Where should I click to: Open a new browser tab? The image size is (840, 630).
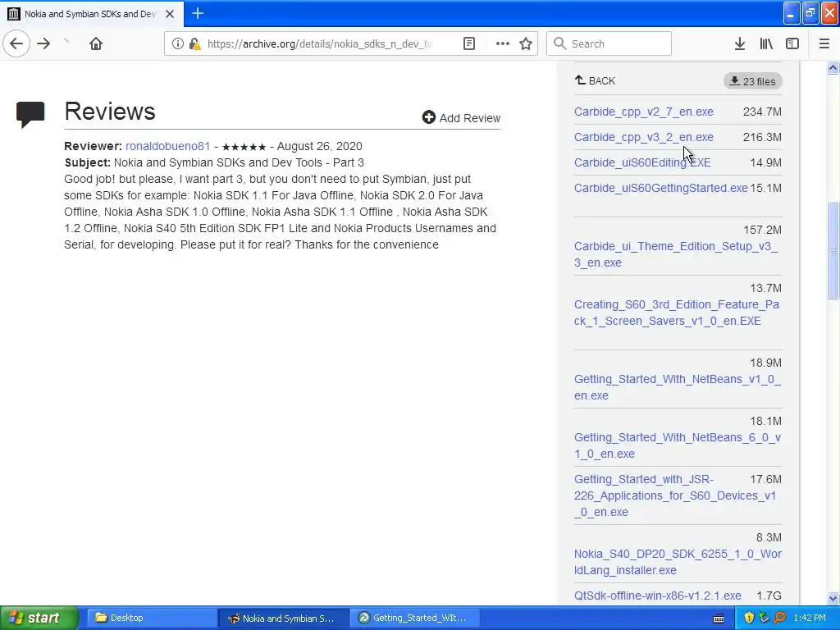point(198,13)
